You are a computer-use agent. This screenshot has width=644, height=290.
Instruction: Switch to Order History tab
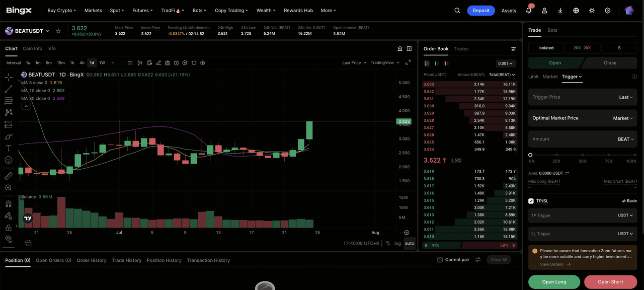click(92, 260)
